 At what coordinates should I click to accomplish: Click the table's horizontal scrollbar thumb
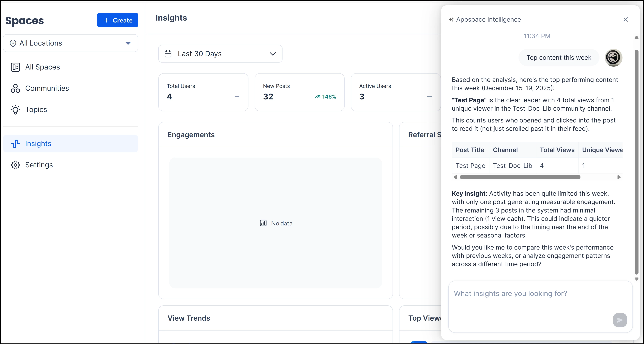pos(520,177)
